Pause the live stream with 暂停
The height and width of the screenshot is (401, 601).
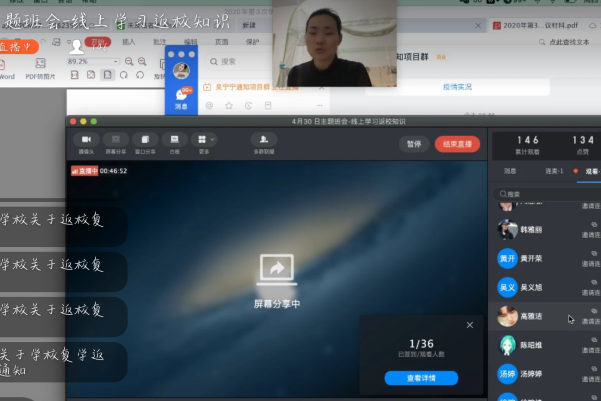(x=413, y=144)
